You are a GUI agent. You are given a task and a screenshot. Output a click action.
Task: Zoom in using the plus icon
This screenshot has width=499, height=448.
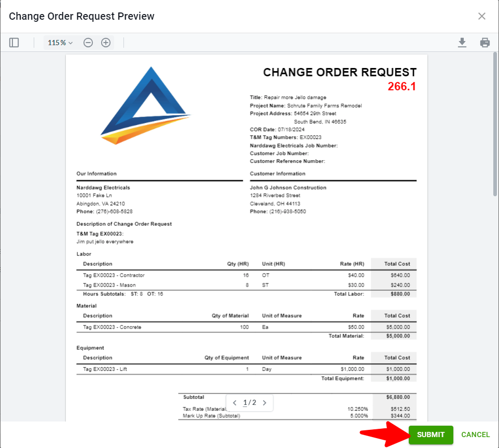[106, 42]
